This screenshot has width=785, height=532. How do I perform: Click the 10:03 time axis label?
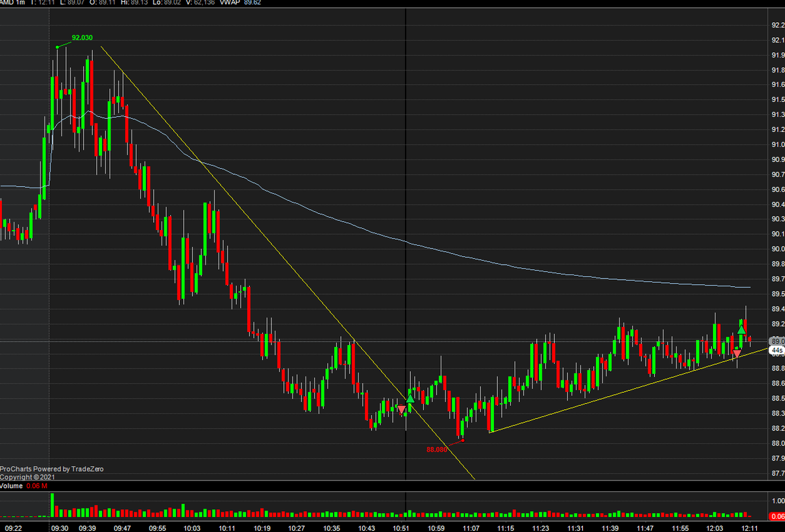[x=192, y=527]
